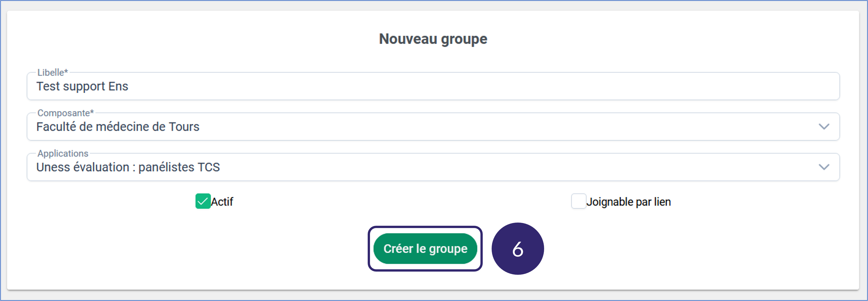Enable the "Joignable par lien" checkbox
The width and height of the screenshot is (868, 301).
pyautogui.click(x=578, y=201)
